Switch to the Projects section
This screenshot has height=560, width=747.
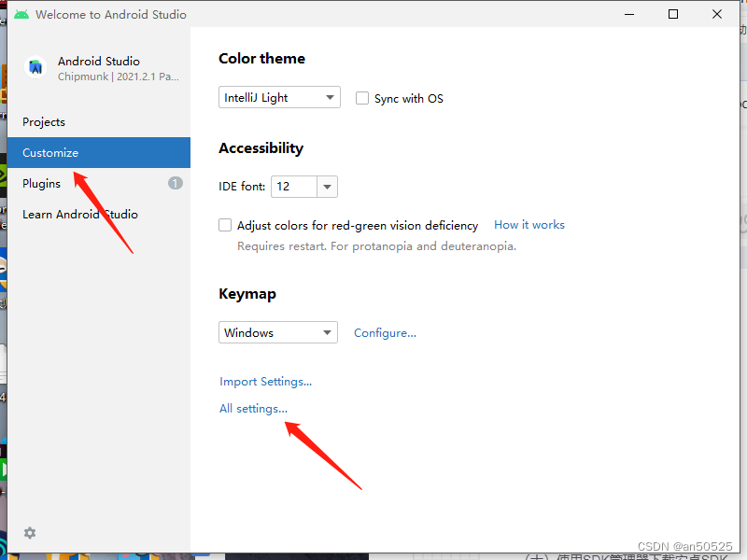[44, 121]
